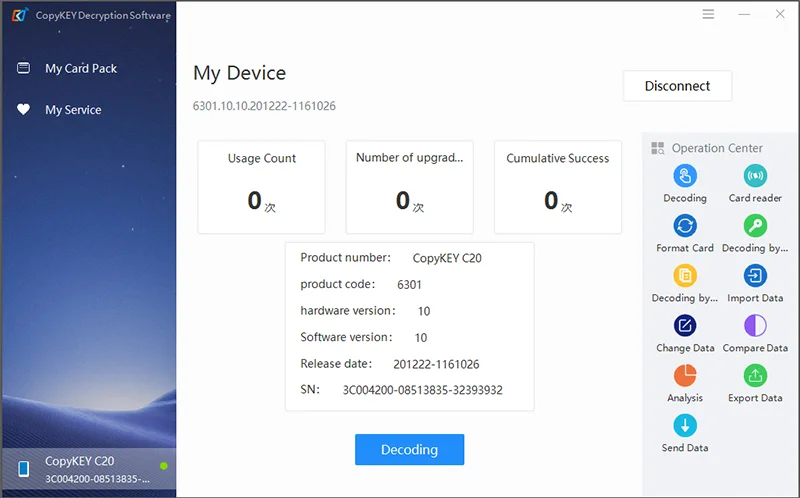Screen dimensions: 800x498
Task: Click the Disconnect button
Action: click(x=677, y=86)
